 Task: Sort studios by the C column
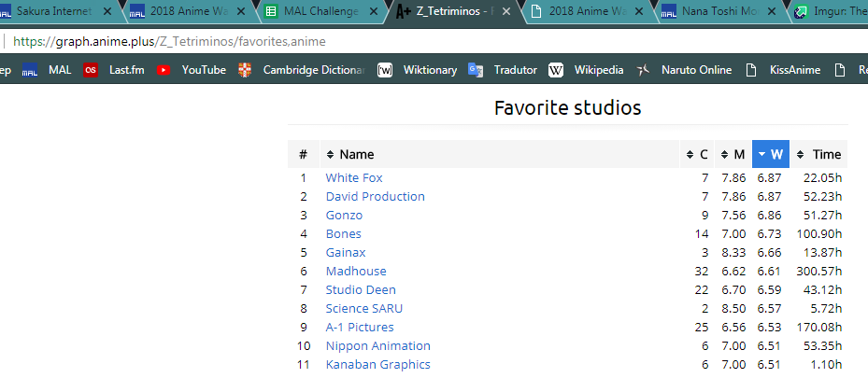pyautogui.click(x=697, y=154)
